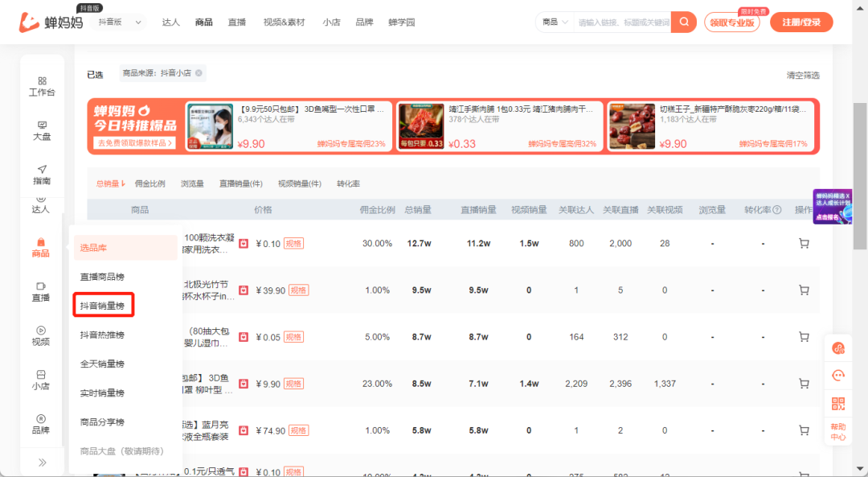Click the 注册/登录 button

(x=801, y=23)
